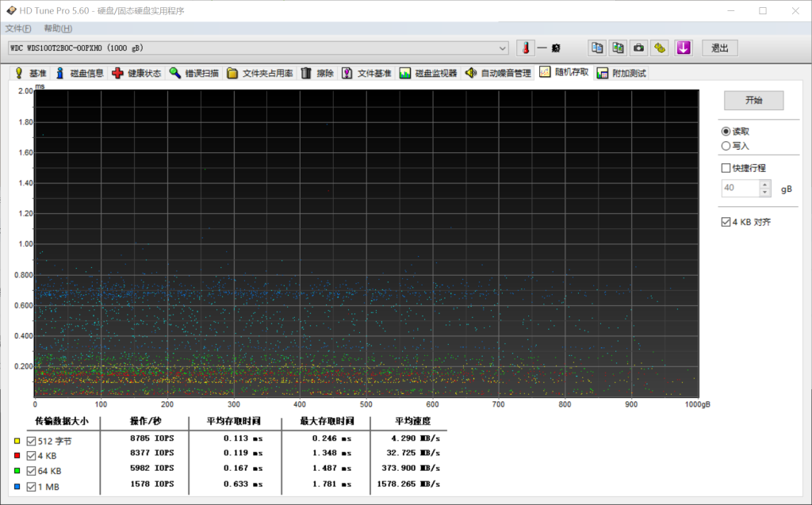
Task: Click the 操作/秒 column header
Action: coord(146,421)
